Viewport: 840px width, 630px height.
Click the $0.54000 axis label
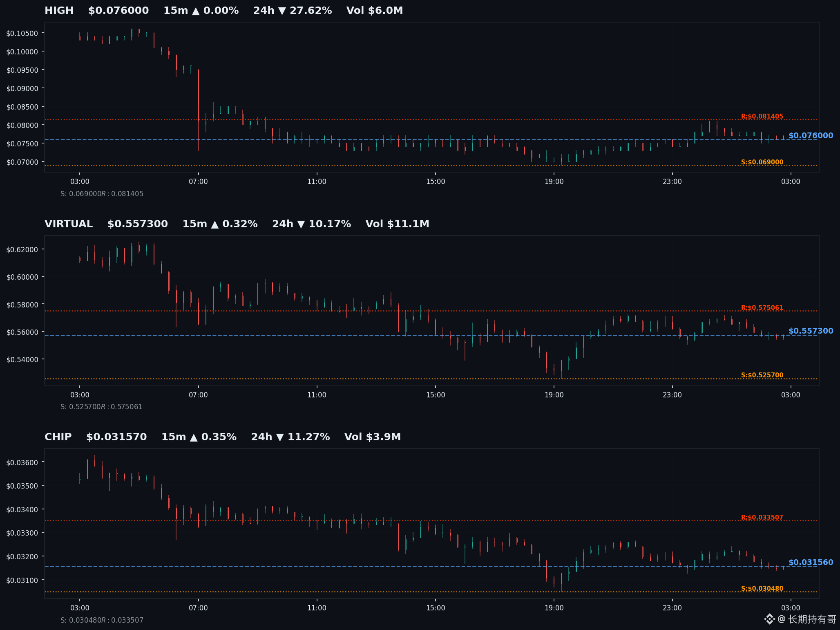22,360
